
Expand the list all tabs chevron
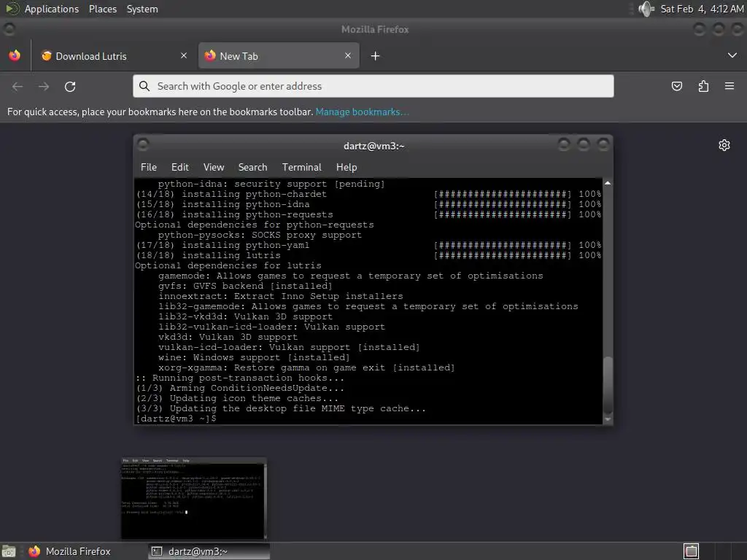[732, 55]
